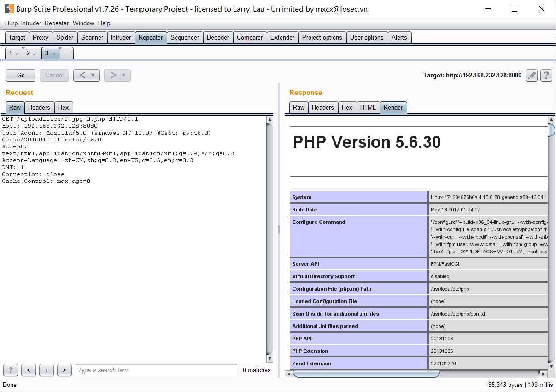Click request scrollbar down arrow
Viewport: 556px width, 392px height.
coord(269,358)
